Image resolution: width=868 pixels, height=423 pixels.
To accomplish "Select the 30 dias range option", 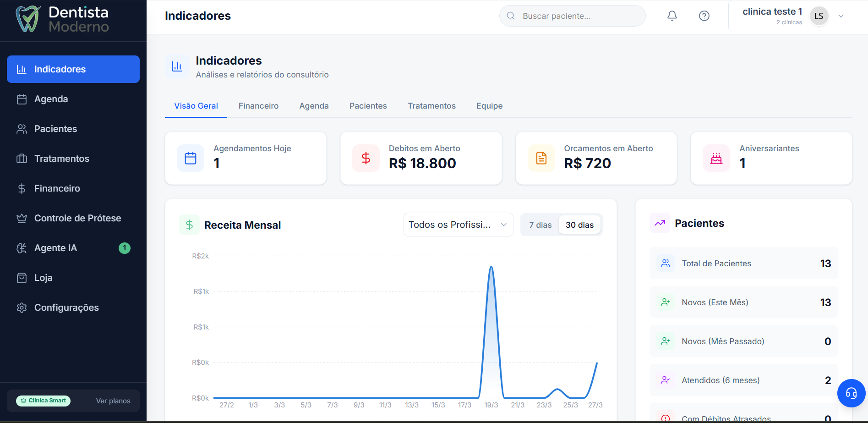I will (579, 225).
